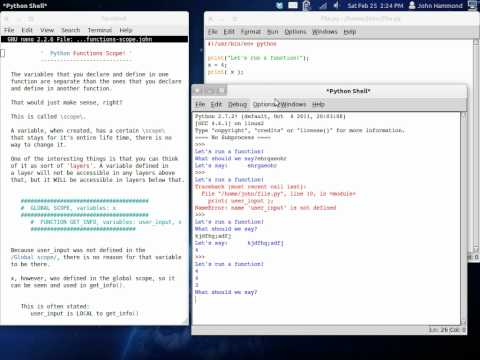
Task: Open the Options menu in the Python Shell window
Action: click(x=263, y=104)
